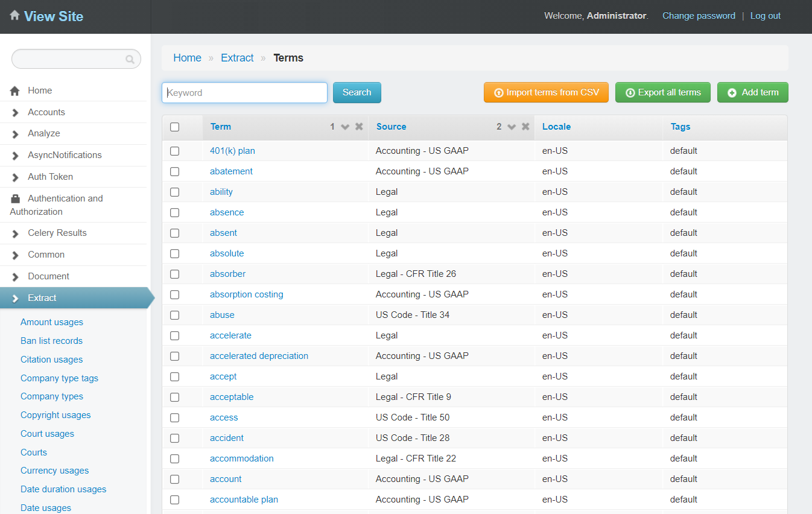Go to Home breadcrumb link
812x514 pixels.
click(x=187, y=58)
